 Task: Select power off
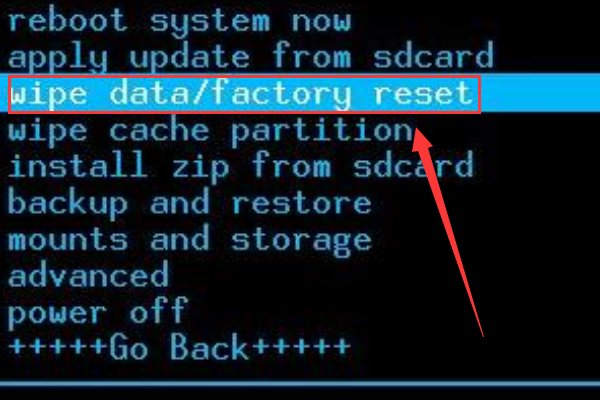pos(98,312)
